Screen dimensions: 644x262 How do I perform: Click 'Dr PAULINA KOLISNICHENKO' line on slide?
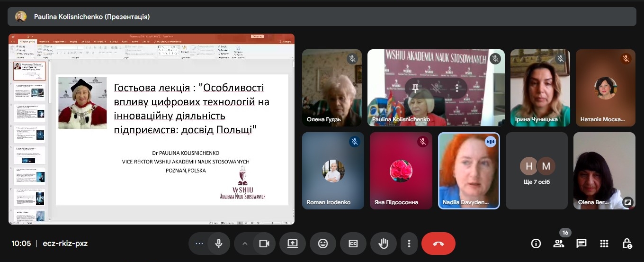pos(186,153)
